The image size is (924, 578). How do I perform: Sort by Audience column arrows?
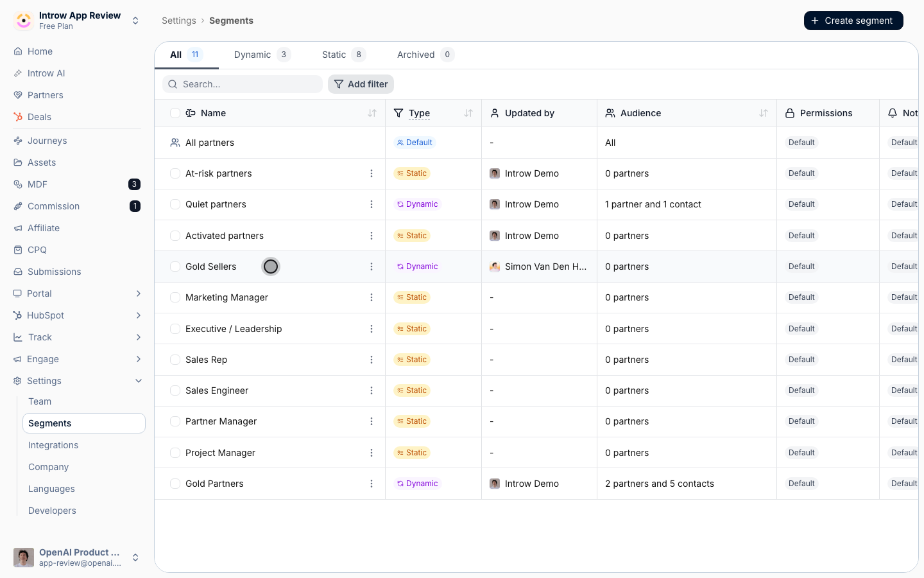click(x=764, y=113)
